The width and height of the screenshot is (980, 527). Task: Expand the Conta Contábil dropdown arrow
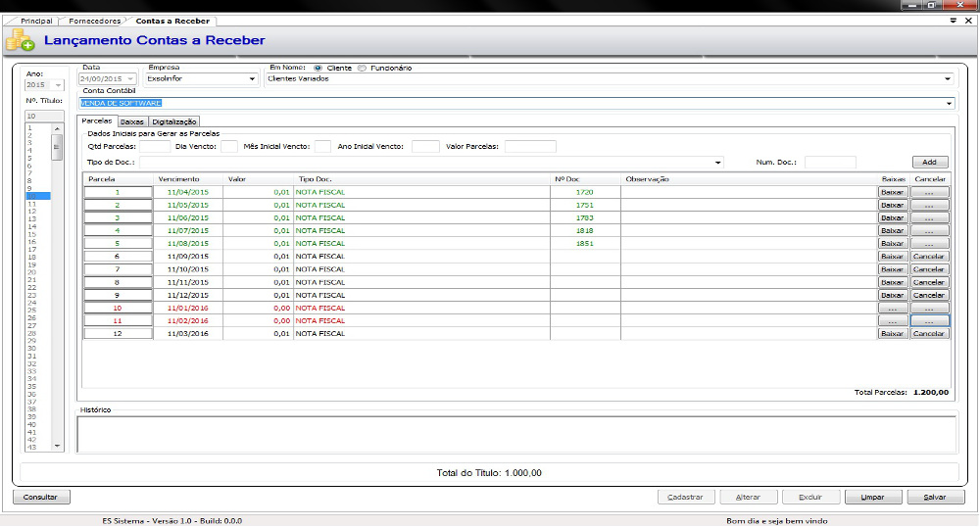(950, 103)
